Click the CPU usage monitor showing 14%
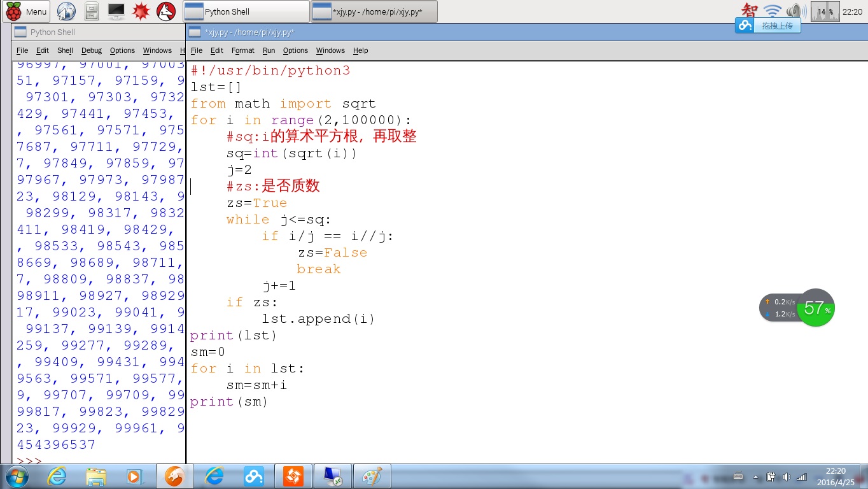 tap(825, 11)
